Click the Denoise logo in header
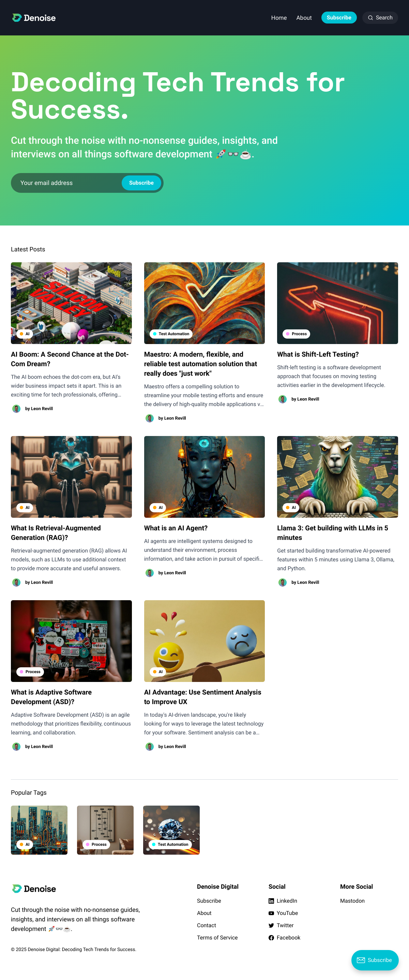This screenshot has height=980, width=409. (33, 18)
